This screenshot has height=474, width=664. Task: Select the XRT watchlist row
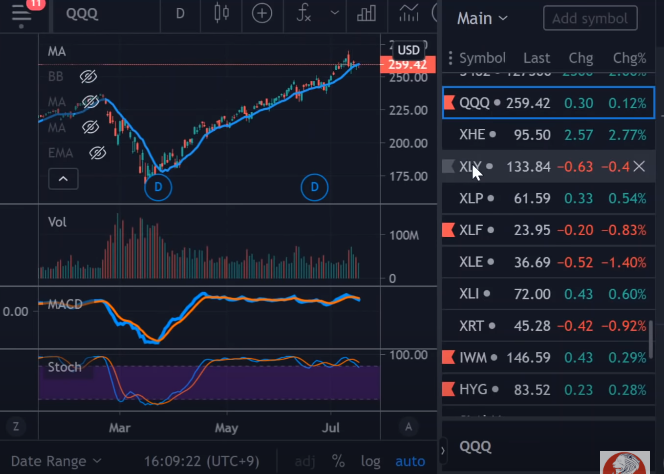pyautogui.click(x=548, y=326)
